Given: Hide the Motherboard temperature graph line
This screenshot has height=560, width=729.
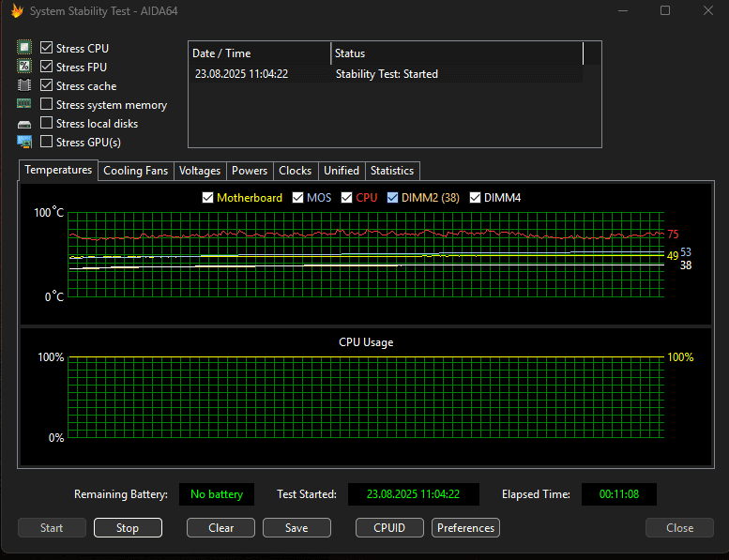Looking at the screenshot, I should [208, 198].
